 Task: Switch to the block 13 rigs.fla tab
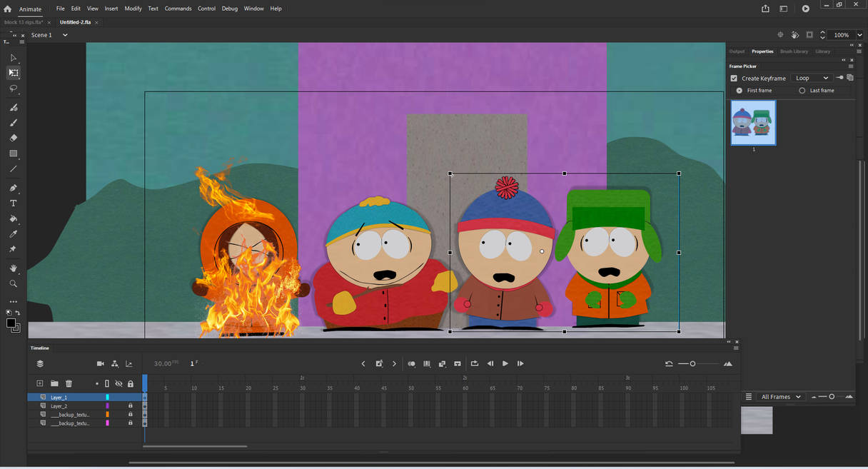tap(24, 22)
